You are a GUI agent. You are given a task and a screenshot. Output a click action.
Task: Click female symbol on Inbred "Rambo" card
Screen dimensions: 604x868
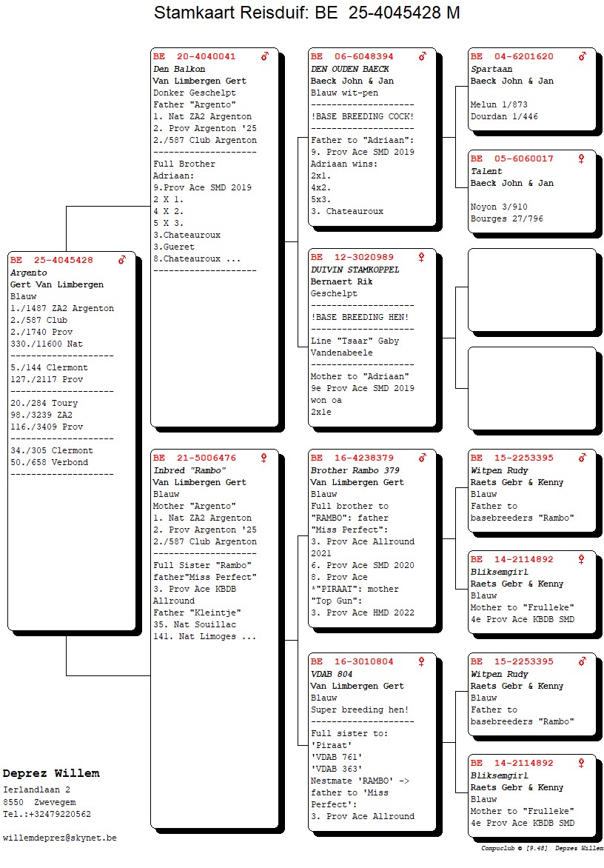264,458
